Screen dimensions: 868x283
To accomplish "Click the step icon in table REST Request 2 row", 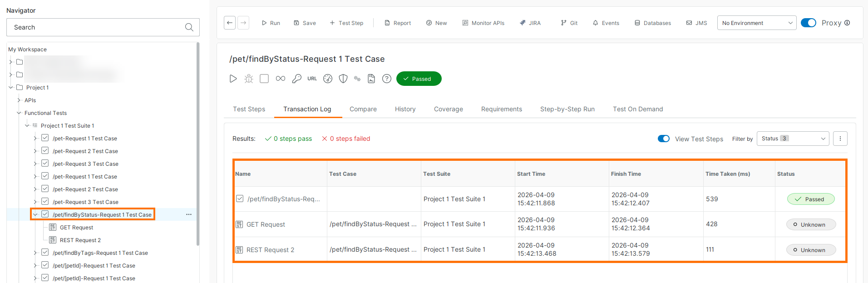I will 239,250.
